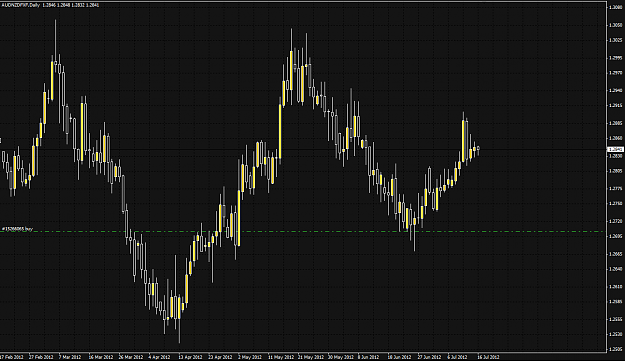This screenshot has width=625, height=362.
Task: Click the 1.3050 price level label
Action: pyautogui.click(x=616, y=25)
